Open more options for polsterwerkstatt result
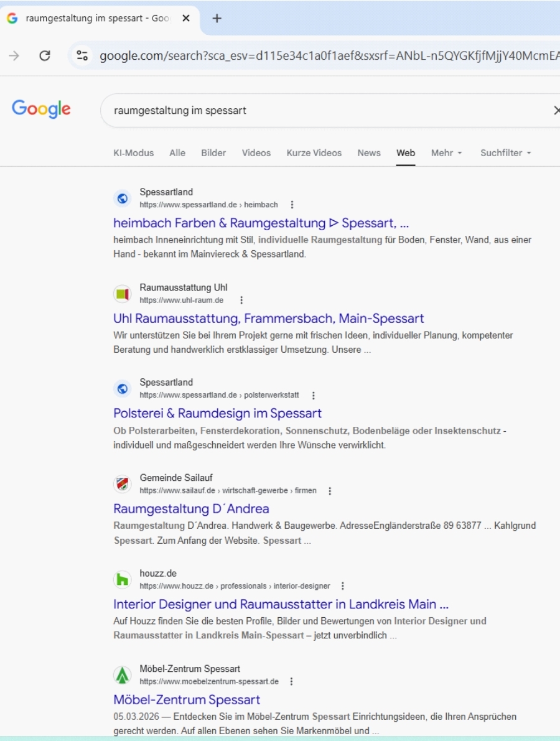The image size is (560, 741). click(x=313, y=396)
